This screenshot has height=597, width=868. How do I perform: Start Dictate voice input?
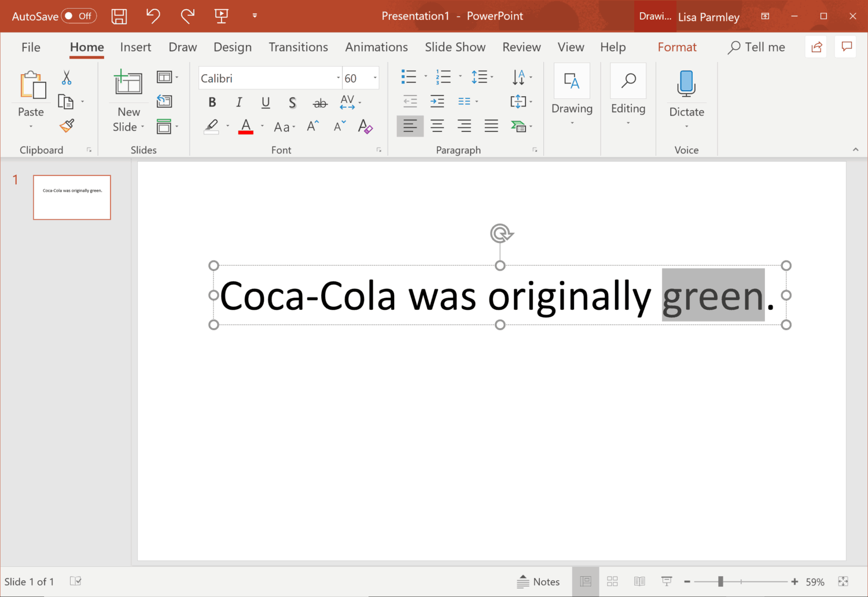(686, 84)
